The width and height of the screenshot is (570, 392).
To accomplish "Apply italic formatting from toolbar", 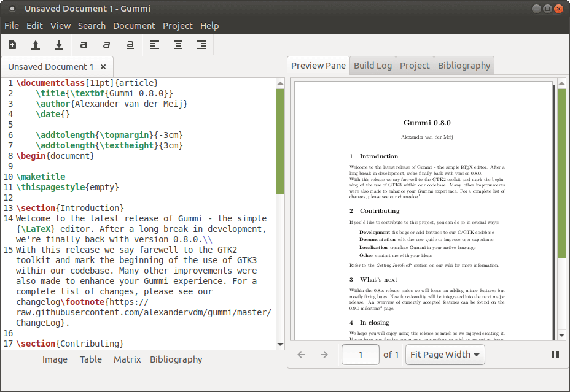I will click(107, 45).
